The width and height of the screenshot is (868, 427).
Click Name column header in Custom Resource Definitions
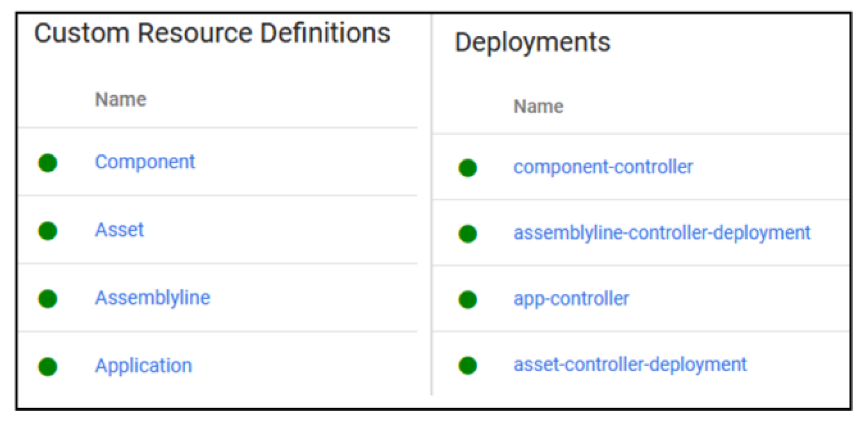pos(121,99)
